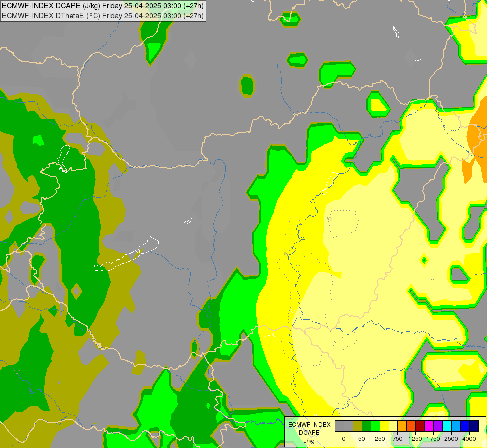This screenshot has width=487, height=448.
Task: Click the dark red legend swatch
Action: [420, 426]
